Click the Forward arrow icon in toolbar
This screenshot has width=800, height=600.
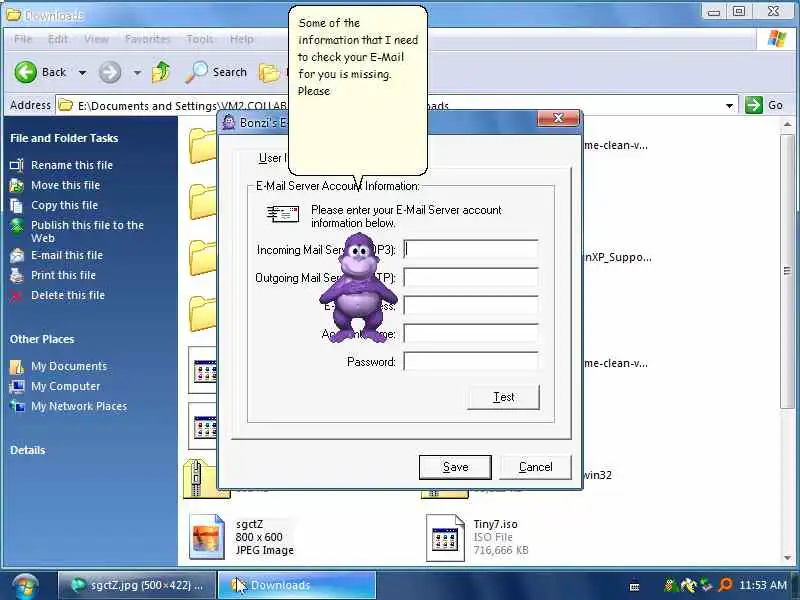tap(110, 72)
